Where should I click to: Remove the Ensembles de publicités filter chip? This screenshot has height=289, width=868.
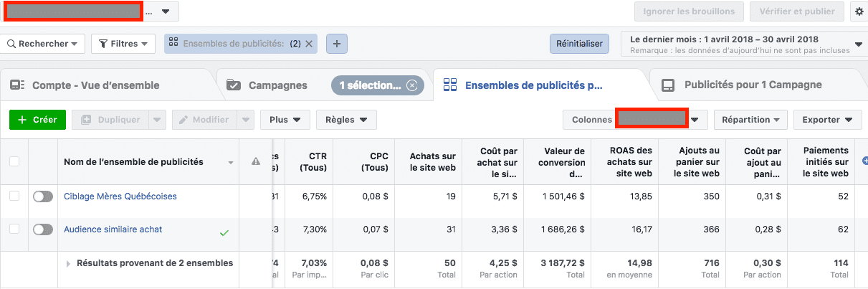pos(309,44)
